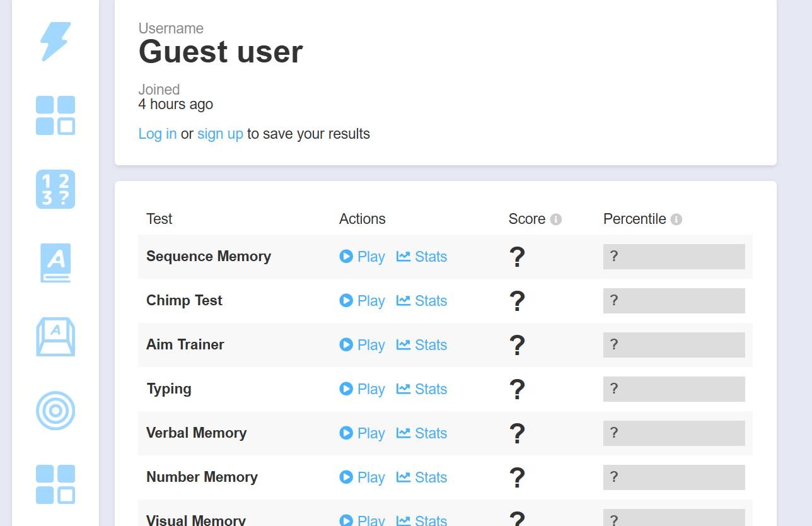This screenshot has width=812, height=526.
Task: Play the Verbal Memory test
Action: coord(362,433)
